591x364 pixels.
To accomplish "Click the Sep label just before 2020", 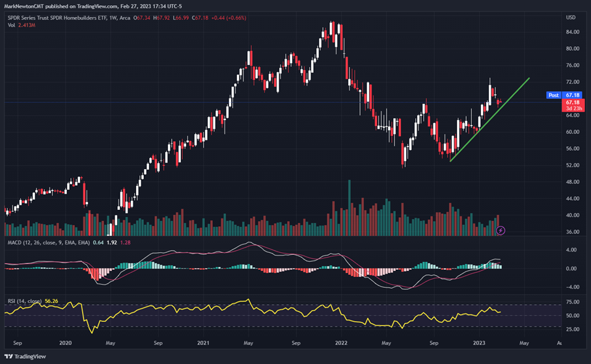I will point(18,343).
